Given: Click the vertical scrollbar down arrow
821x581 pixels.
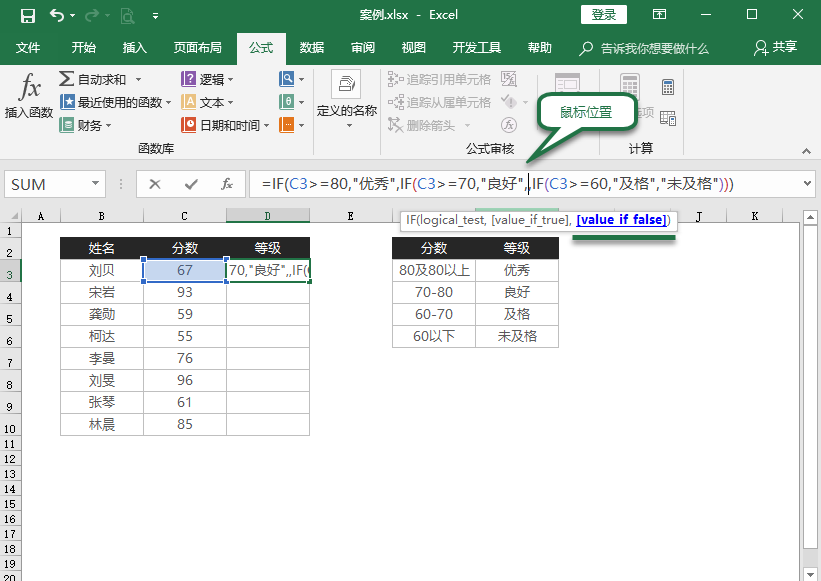Looking at the screenshot, I should [x=810, y=574].
